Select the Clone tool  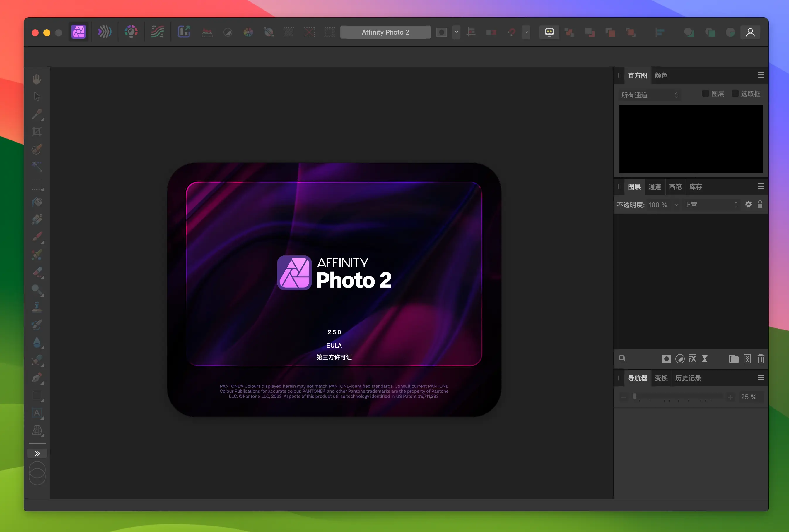tap(38, 308)
